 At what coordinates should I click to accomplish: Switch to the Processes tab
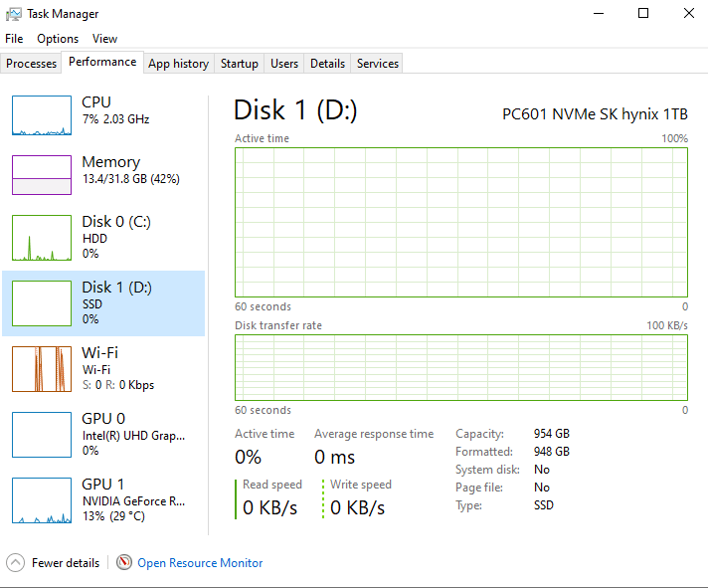coord(31,64)
